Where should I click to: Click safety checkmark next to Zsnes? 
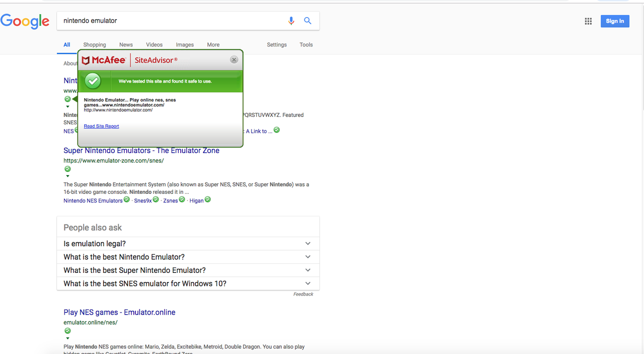[x=182, y=200]
